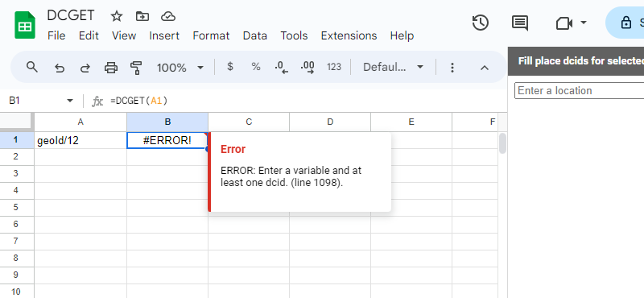Open the Format menu
Image resolution: width=644 pixels, height=298 pixels.
211,35
